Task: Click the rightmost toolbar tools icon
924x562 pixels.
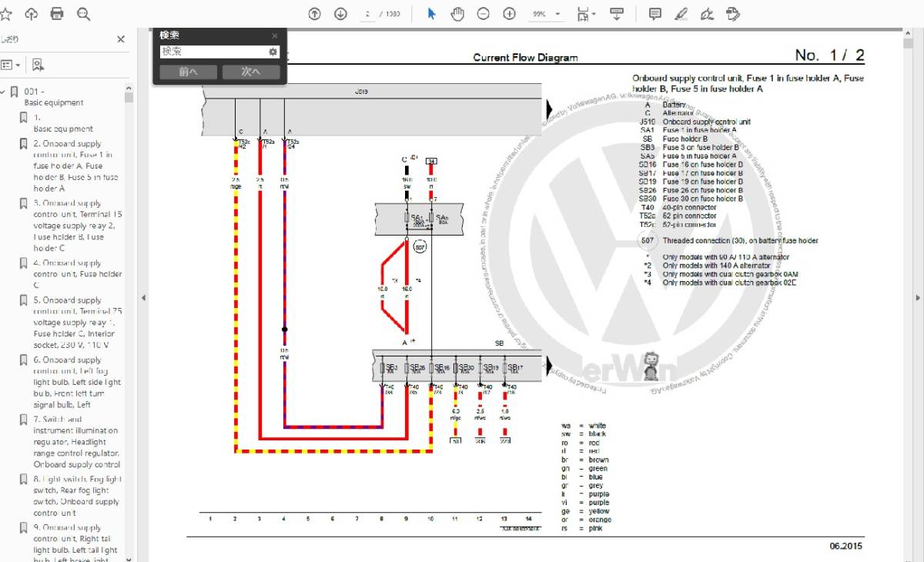Action: tap(733, 14)
